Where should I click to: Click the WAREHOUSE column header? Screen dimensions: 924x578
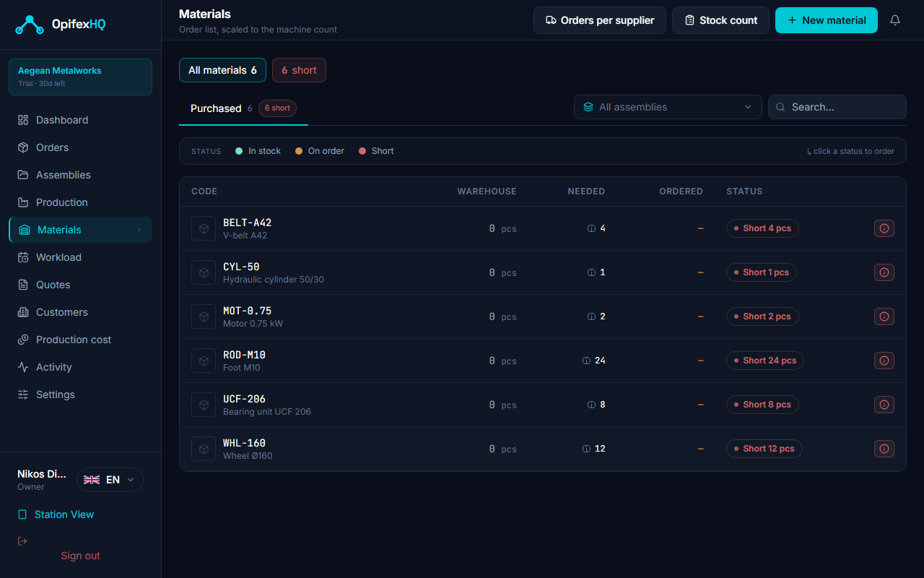click(x=487, y=191)
